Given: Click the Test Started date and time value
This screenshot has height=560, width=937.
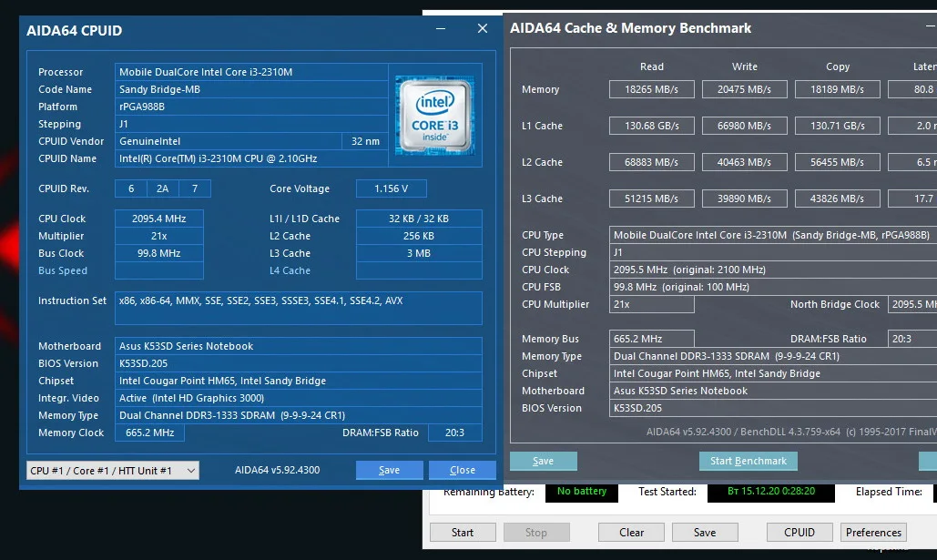Looking at the screenshot, I should [x=771, y=492].
